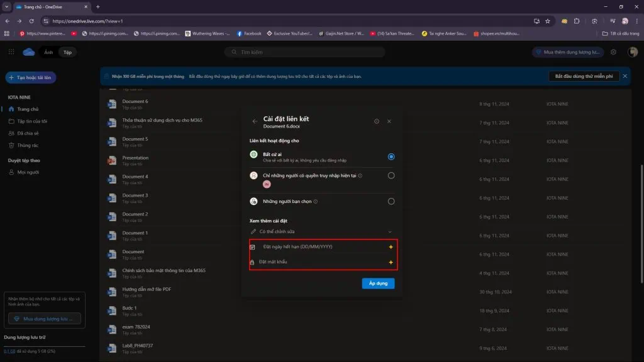This screenshot has width=644, height=362.
Task: Bookmark page with the star icon
Action: (548, 21)
